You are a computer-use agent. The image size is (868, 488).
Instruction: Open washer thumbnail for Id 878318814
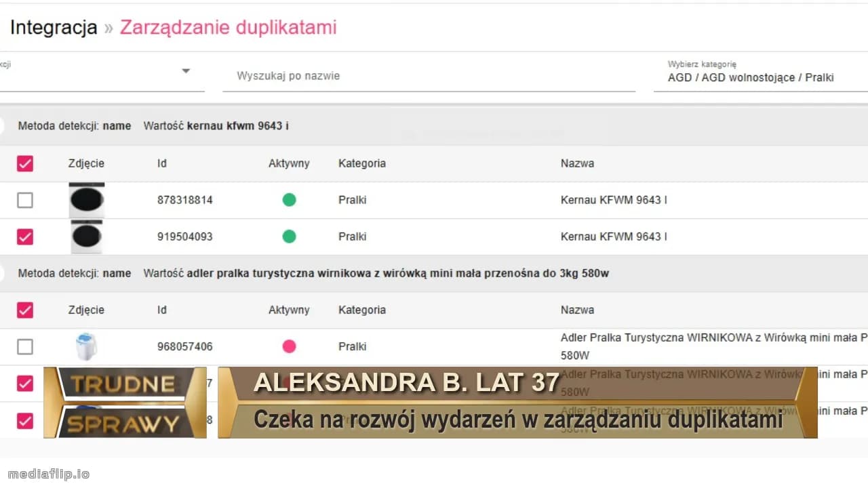click(x=87, y=200)
